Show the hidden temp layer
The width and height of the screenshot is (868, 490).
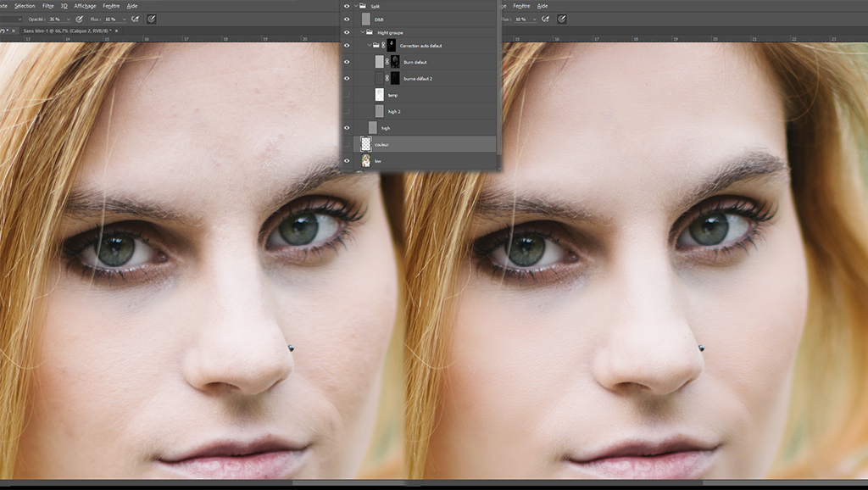point(347,95)
